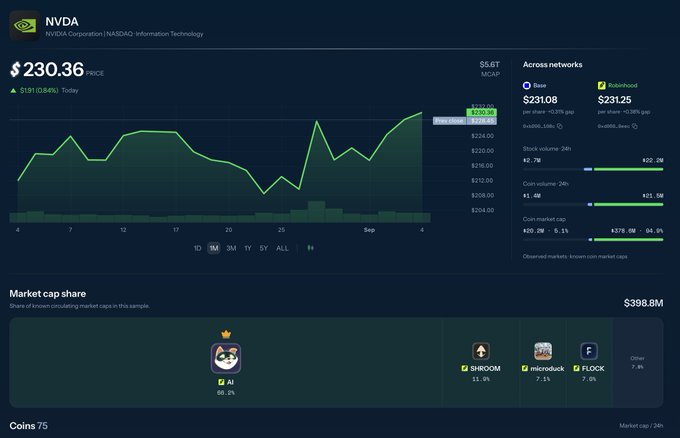Click the $378.6M 94.9% market cap value

pos(637,231)
